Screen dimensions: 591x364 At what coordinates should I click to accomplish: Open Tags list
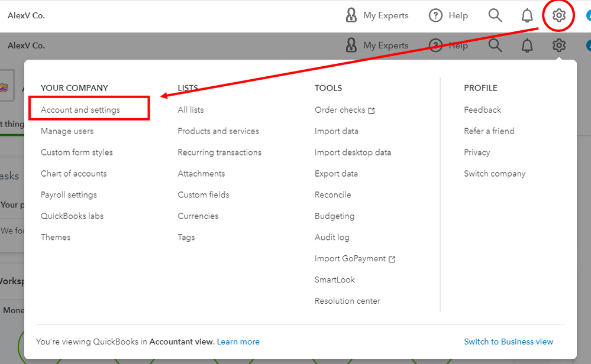(x=186, y=238)
